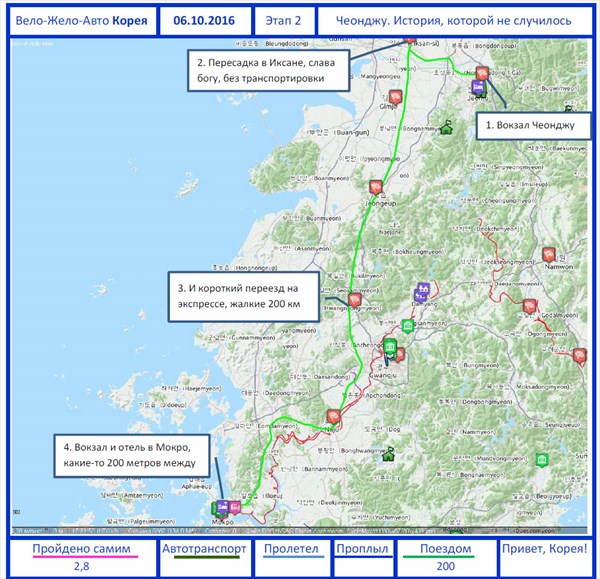Select the red marker at Namwon
The image size is (600, 579).
pos(549,254)
